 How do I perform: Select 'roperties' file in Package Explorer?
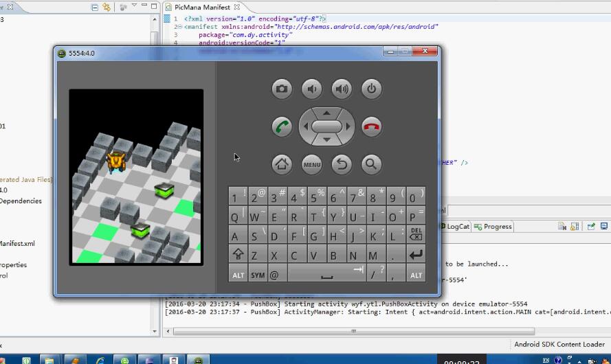click(x=13, y=264)
